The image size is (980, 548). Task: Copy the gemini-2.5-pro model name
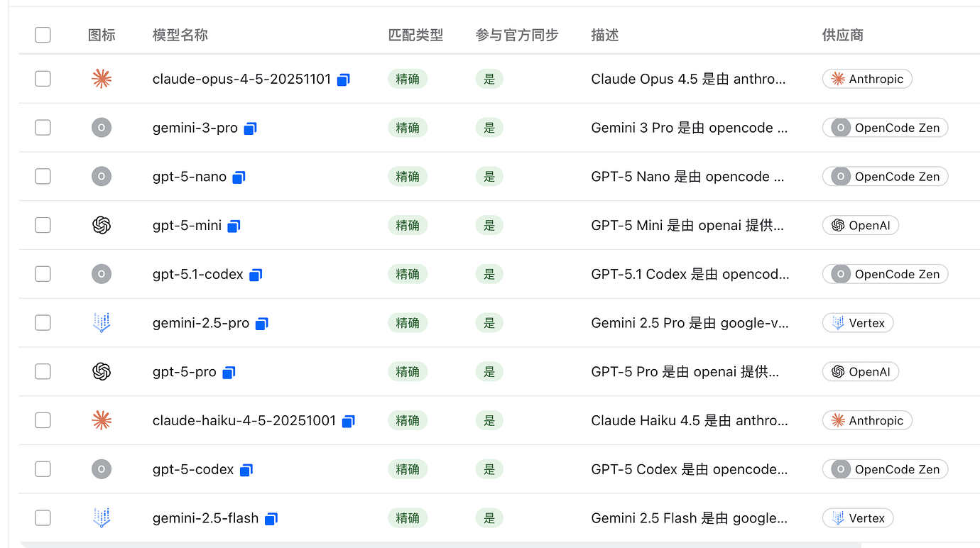[x=261, y=324]
